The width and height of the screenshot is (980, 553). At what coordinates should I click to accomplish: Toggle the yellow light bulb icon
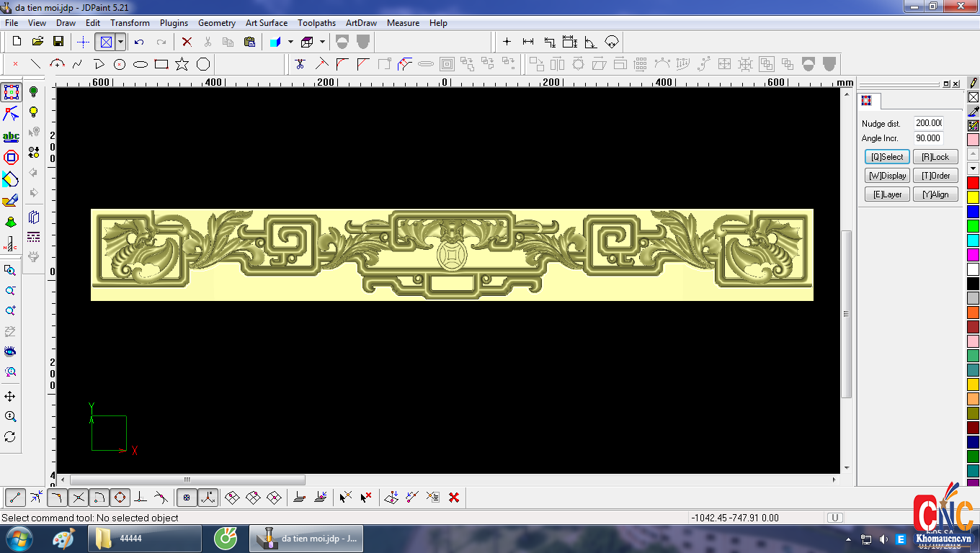33,112
